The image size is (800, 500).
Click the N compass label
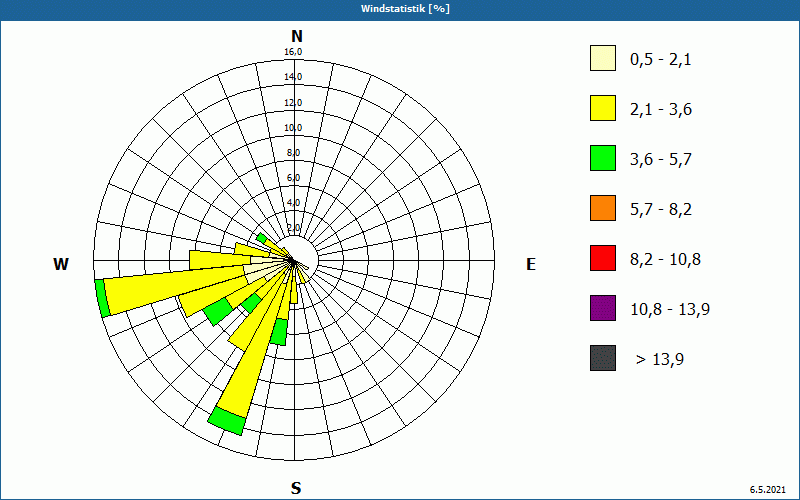coord(296,36)
